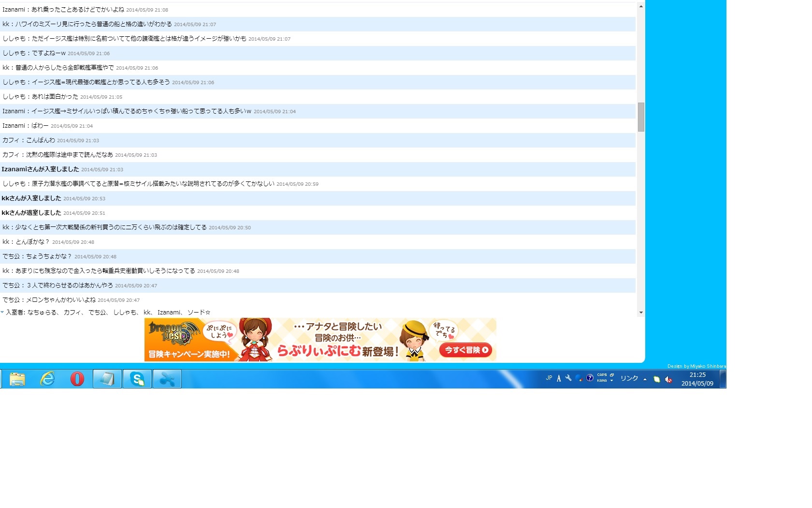Switch to the Skype taskbar window

[x=137, y=379]
